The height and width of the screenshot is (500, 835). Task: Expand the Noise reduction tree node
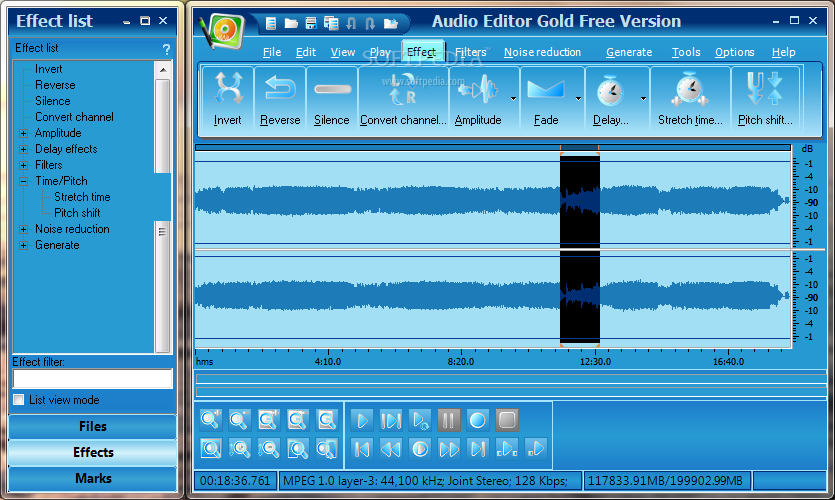click(23, 229)
